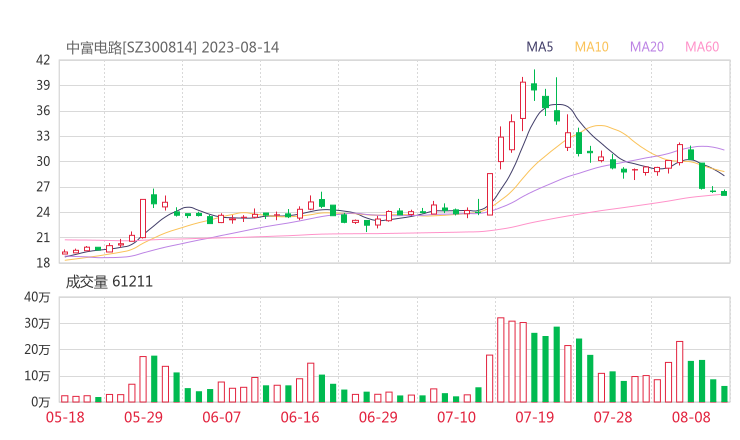Click the price axis value 27

43,187
